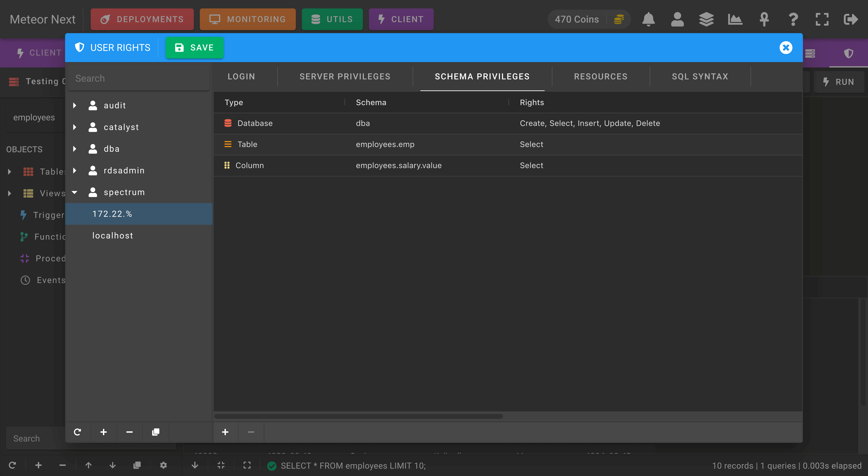
Task: Click bottom toolbar minus icon
Action: coord(62,465)
